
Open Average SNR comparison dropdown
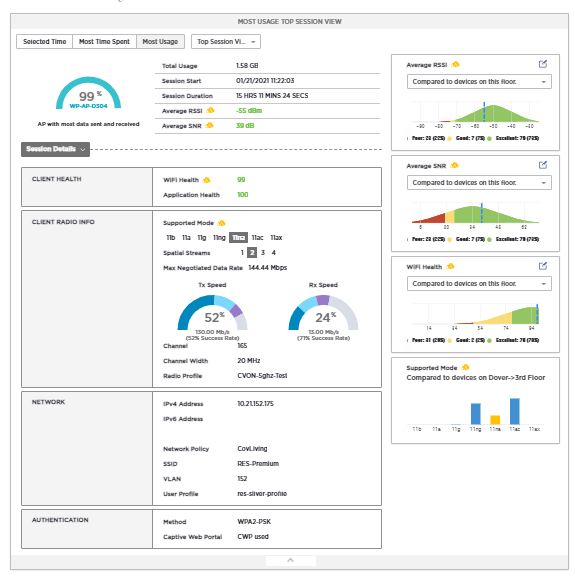click(x=479, y=182)
